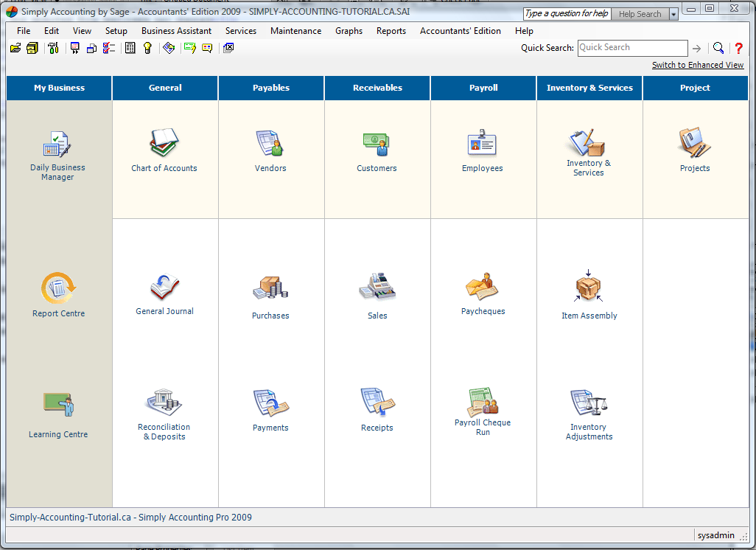Click the Help Search button

640,14
